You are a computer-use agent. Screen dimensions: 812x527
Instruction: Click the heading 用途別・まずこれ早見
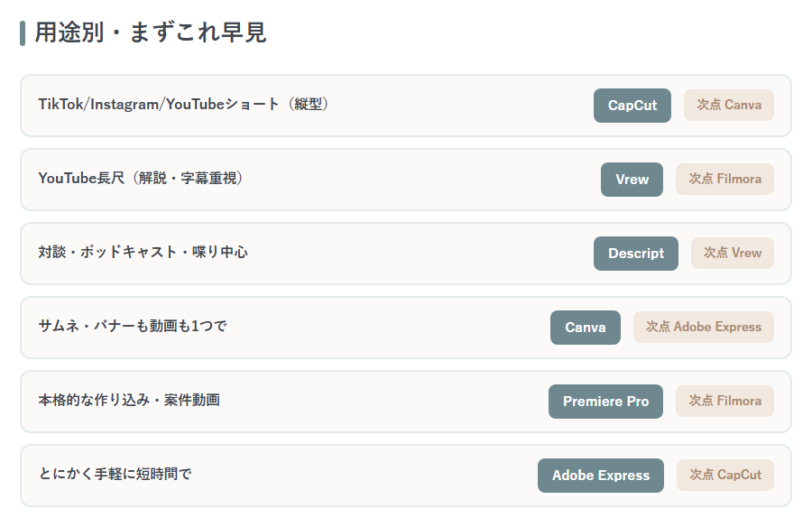(x=150, y=32)
